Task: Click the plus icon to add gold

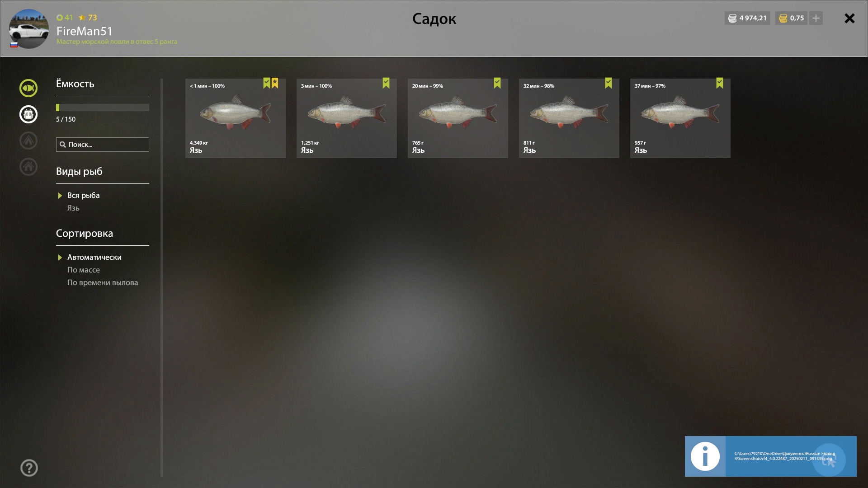Action: click(x=816, y=18)
